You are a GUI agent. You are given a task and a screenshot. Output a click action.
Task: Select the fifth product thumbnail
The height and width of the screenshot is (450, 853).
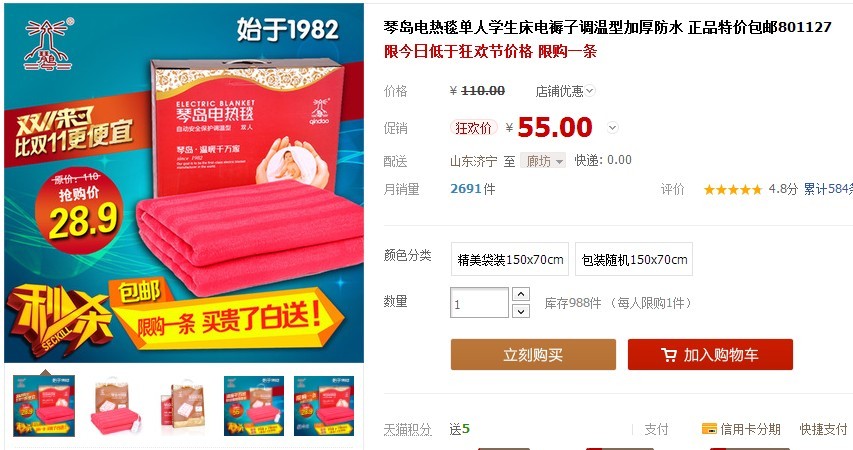(324, 405)
